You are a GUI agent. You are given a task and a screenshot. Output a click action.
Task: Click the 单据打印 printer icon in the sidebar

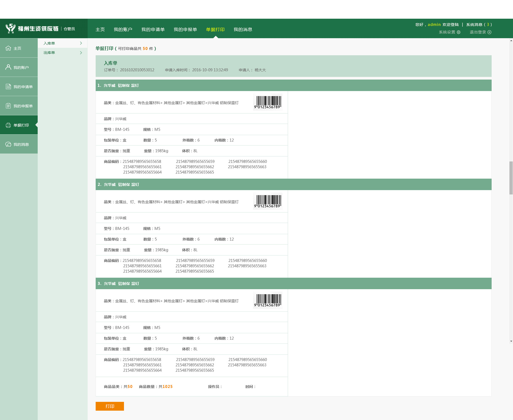8,125
